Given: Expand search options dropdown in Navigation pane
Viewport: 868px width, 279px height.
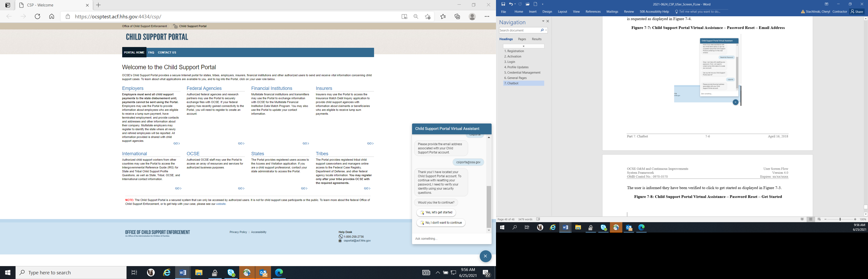Looking at the screenshot, I should 546,30.
